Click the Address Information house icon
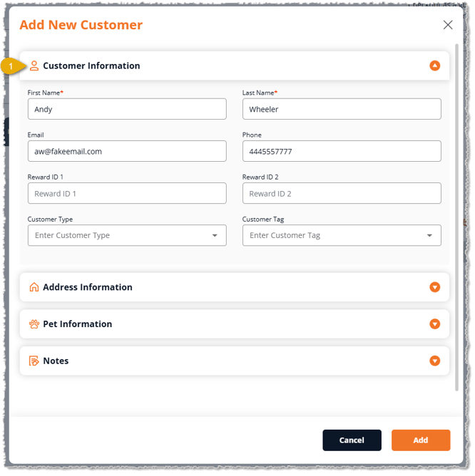Image resolution: width=475 pixels, height=476 pixels. pyautogui.click(x=34, y=287)
